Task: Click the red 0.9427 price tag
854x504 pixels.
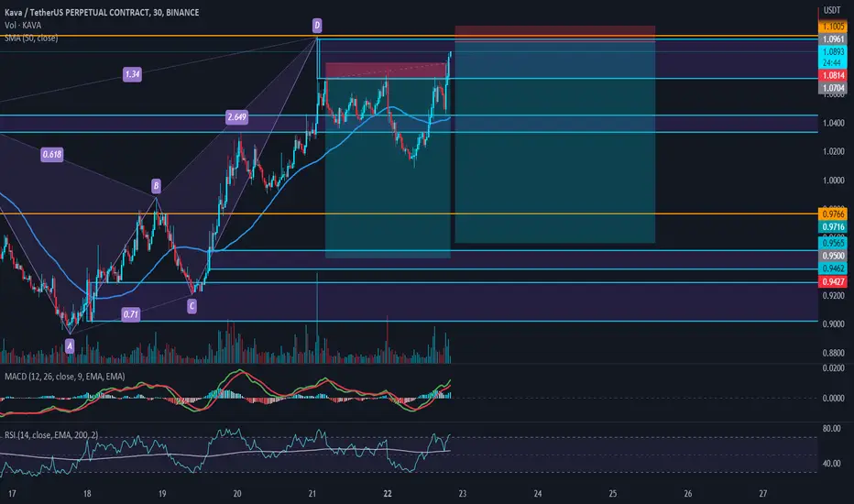Action: (x=833, y=281)
